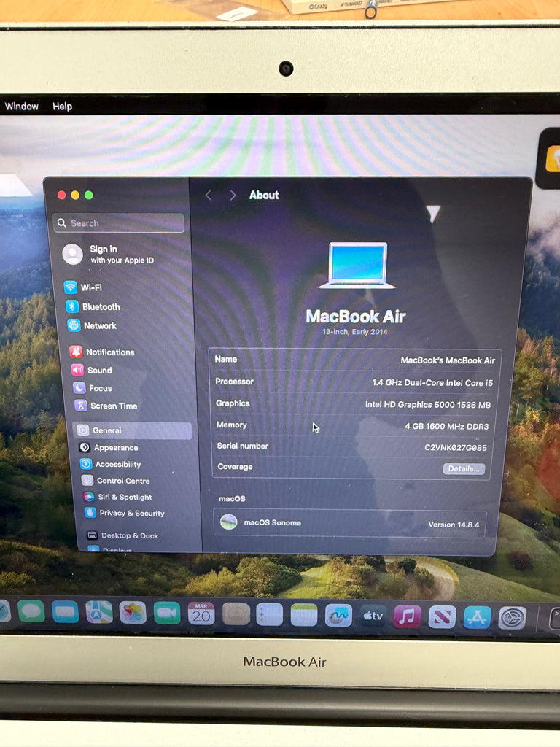The image size is (560, 747).
Task: Open Focus settings
Action: coord(100,388)
